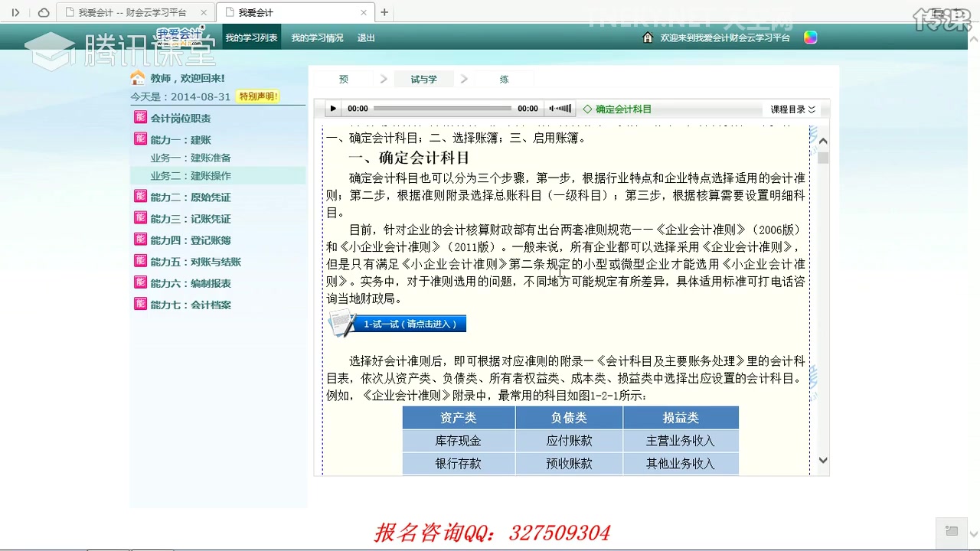The width and height of the screenshot is (980, 551).
Task: Close the active 我爱会计 browser tab
Action: click(362, 12)
